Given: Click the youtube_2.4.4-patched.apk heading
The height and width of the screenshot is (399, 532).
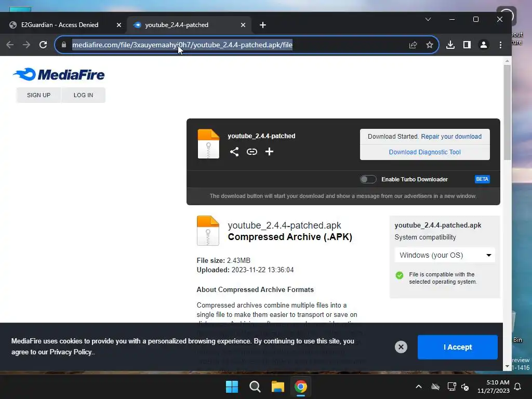Looking at the screenshot, I should click(x=284, y=225).
